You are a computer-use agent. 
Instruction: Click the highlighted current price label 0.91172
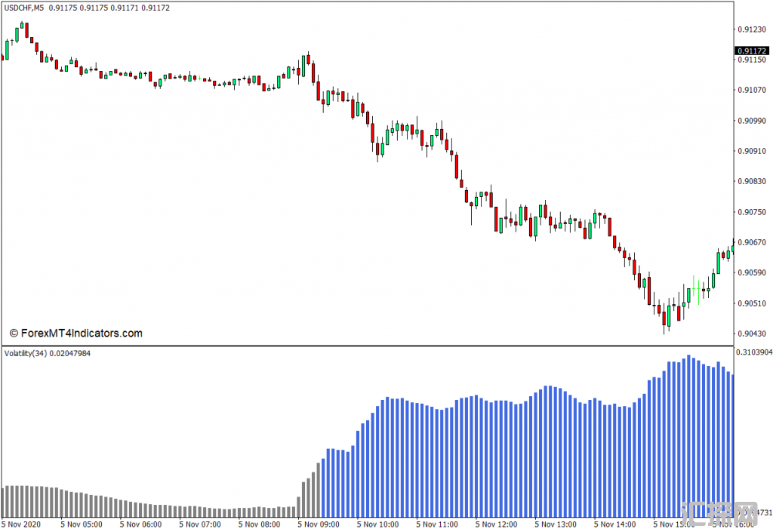click(752, 51)
